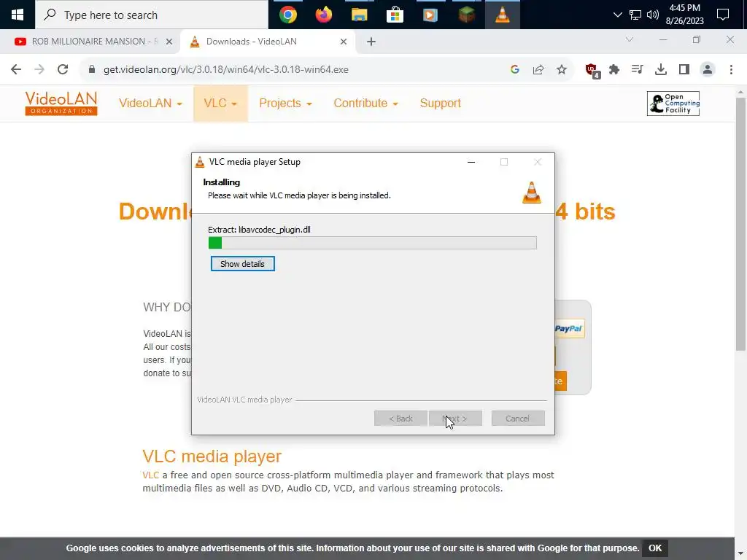Share this page icon
747x560 pixels.
pyautogui.click(x=538, y=69)
